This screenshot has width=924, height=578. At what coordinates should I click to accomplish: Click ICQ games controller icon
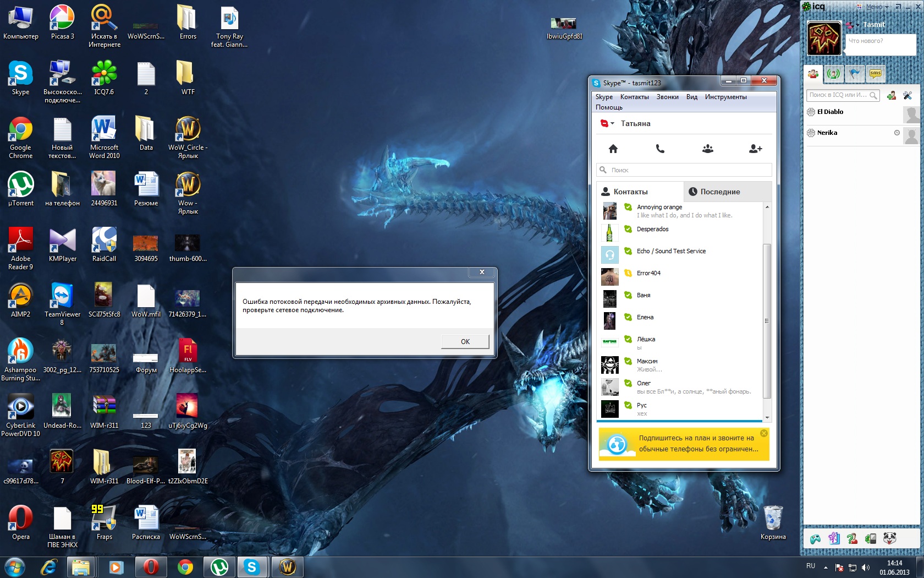point(815,539)
